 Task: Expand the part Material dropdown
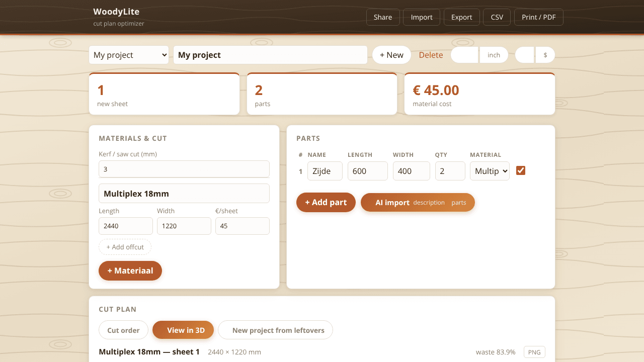tap(490, 171)
